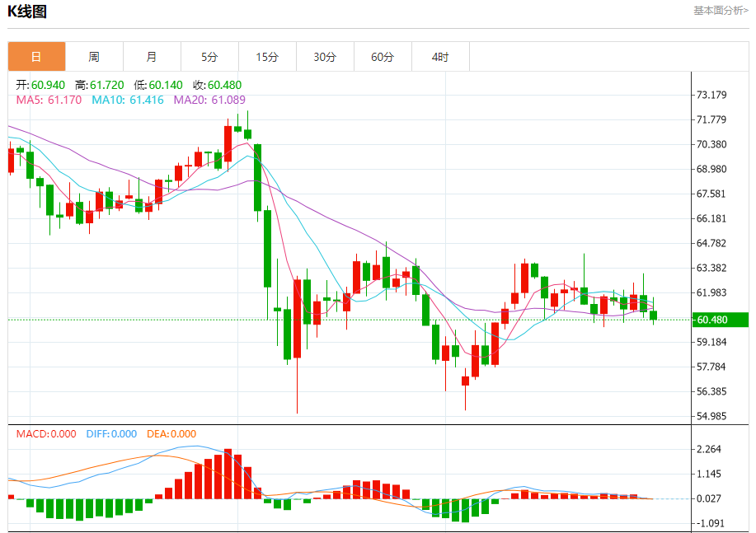Select the 日 daily chart tab
The width and height of the screenshot is (756, 533).
tap(36, 57)
